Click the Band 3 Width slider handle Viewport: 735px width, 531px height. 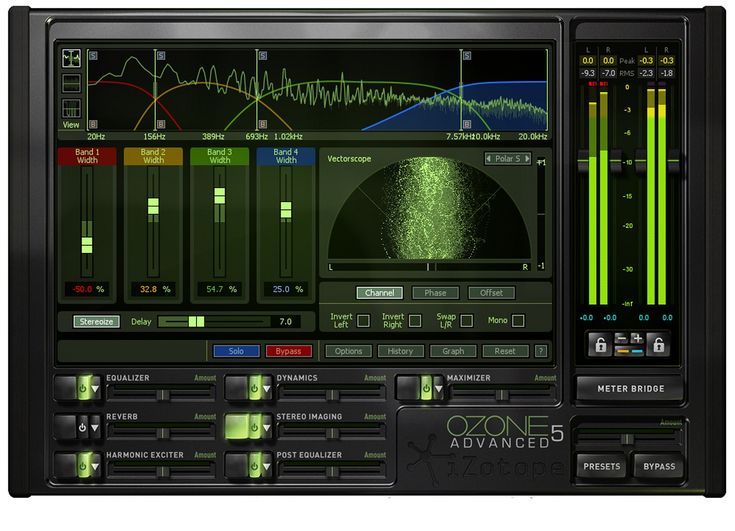[x=219, y=196]
